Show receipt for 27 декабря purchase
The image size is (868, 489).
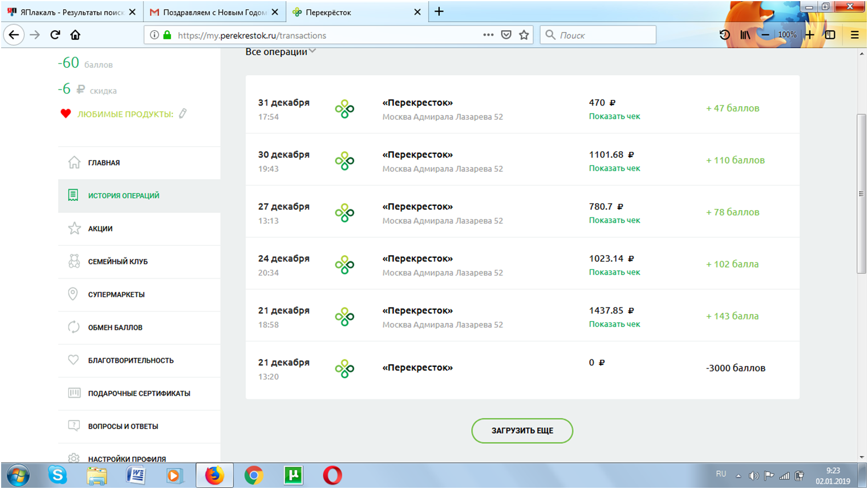[x=615, y=220]
